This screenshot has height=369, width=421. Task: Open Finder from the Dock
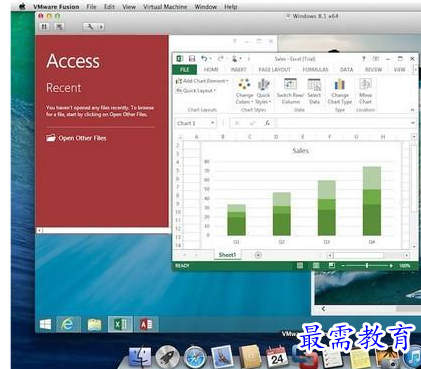140,358
